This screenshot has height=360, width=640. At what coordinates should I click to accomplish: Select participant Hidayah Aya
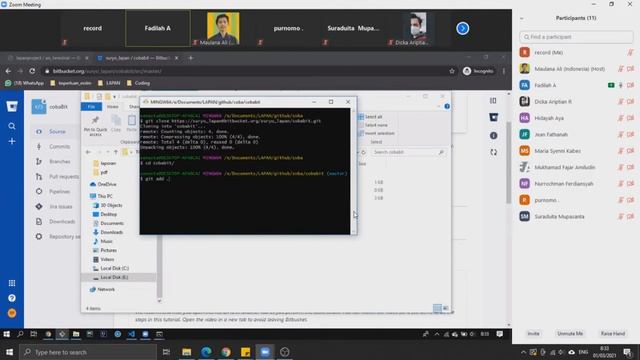[x=576, y=118]
